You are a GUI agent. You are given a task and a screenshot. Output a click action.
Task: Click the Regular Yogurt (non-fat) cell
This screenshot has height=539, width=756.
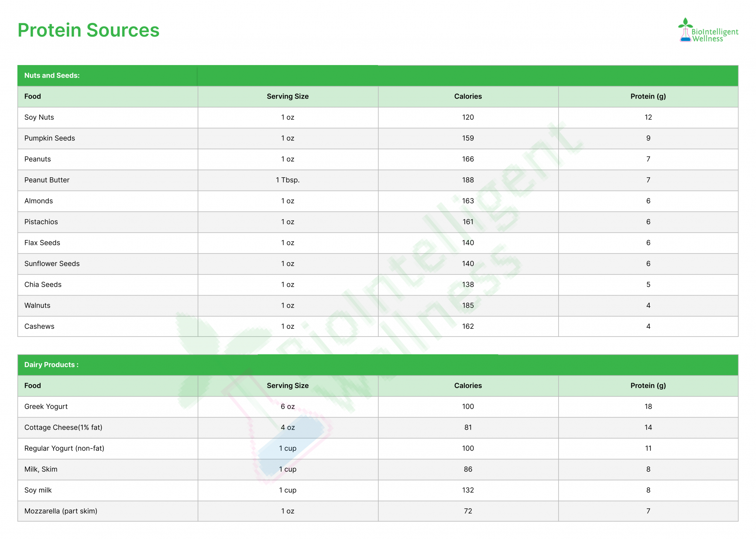click(x=64, y=448)
